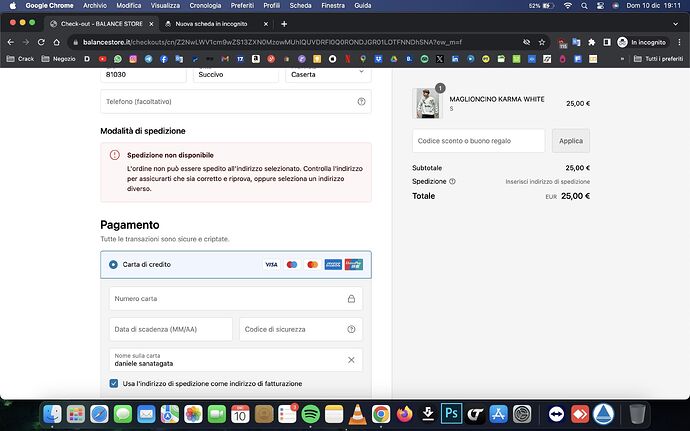Bookmark this page with star icon
Screen dimensions: 690x431
(x=542, y=42)
